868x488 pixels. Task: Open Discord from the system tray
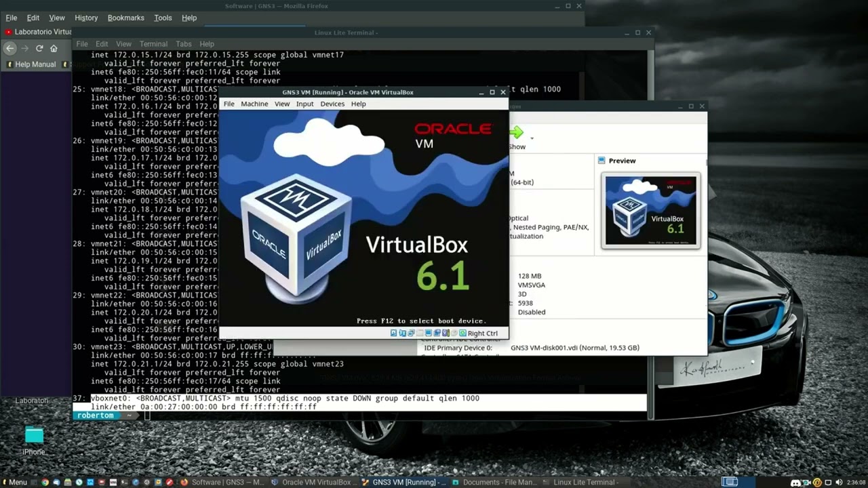795,483
